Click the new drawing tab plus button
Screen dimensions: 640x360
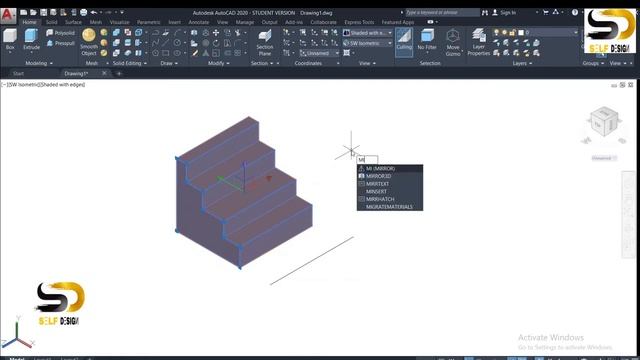(x=119, y=73)
